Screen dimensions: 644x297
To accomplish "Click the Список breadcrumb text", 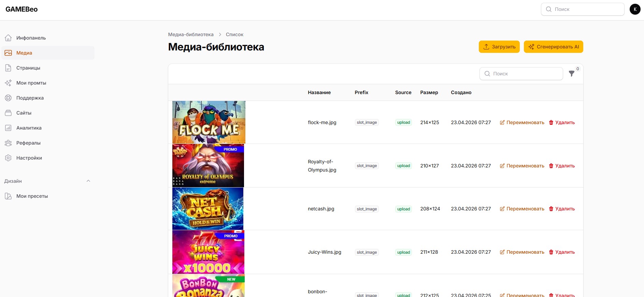I will [234, 34].
